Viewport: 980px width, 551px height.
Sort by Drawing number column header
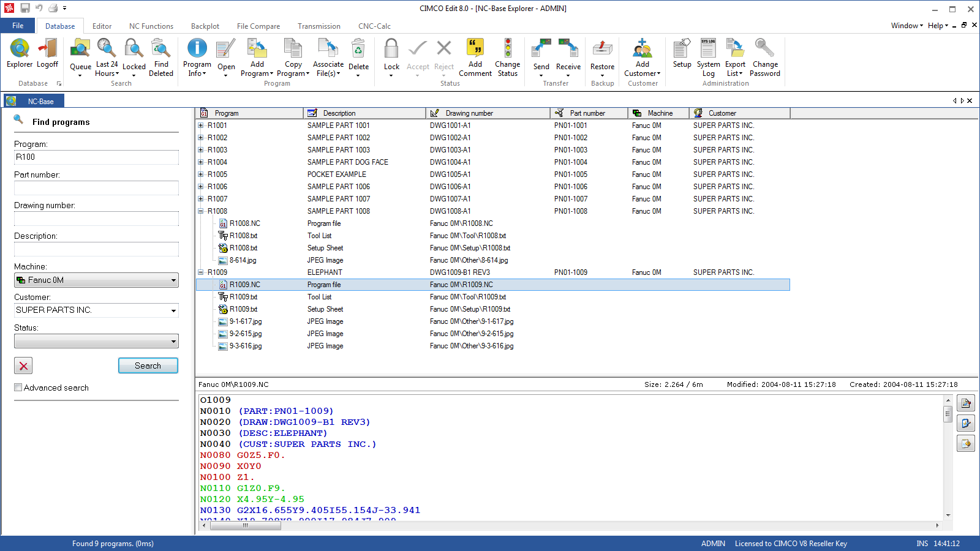[x=488, y=113]
